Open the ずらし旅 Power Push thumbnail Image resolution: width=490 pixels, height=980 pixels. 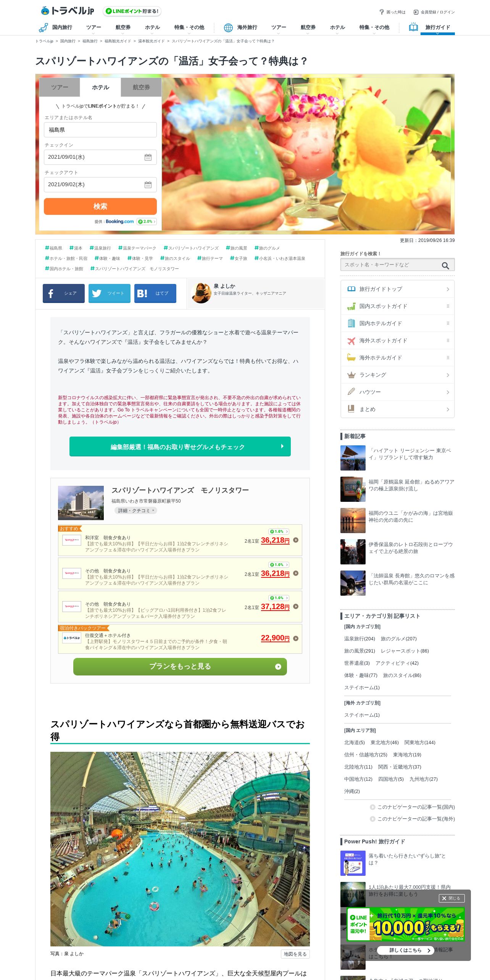pos(353,863)
